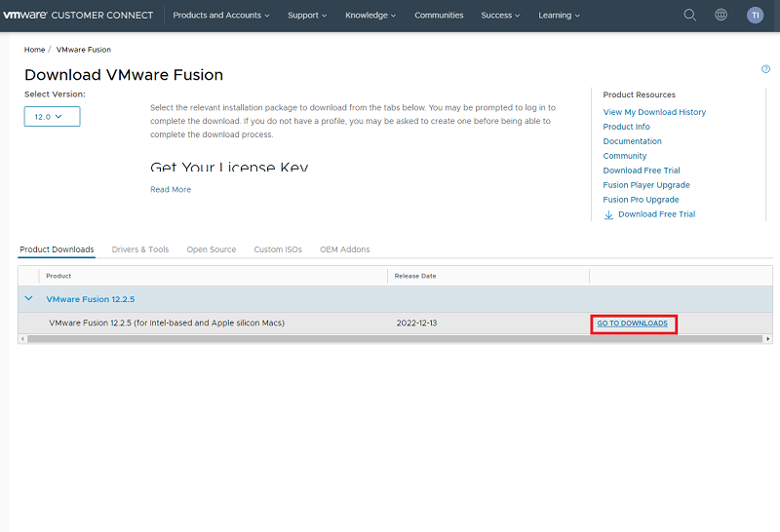Switch to the Open Source tab
780x532 pixels.
tap(212, 249)
